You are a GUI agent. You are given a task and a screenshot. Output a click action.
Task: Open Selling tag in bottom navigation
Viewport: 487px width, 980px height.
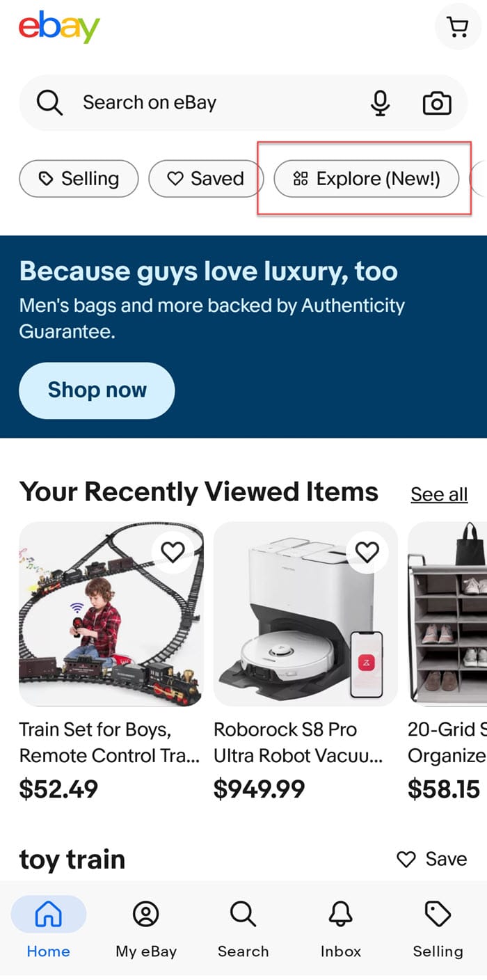click(x=438, y=929)
